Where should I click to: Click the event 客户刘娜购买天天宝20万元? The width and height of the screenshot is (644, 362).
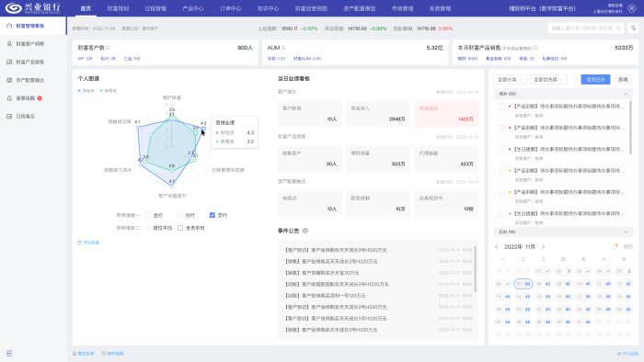tap(322, 273)
